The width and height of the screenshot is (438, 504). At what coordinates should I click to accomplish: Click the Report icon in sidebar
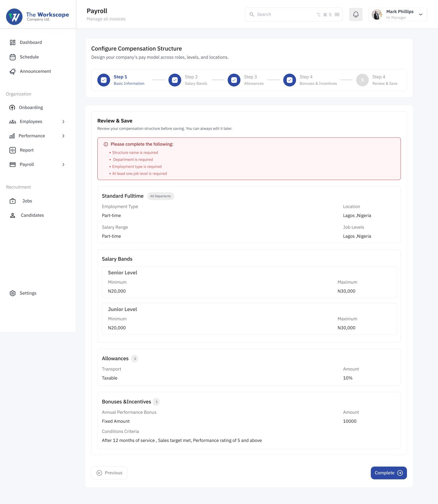pos(12,150)
